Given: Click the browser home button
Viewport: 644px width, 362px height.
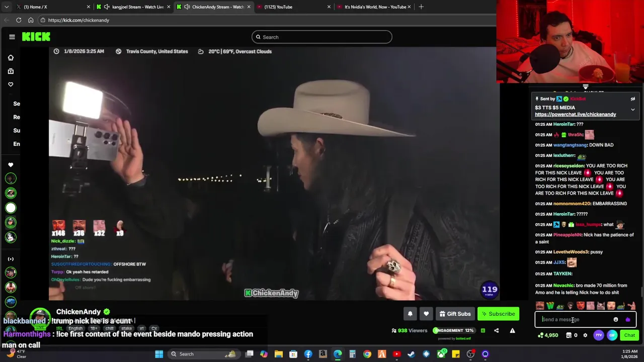Looking at the screenshot, I should (x=31, y=20).
